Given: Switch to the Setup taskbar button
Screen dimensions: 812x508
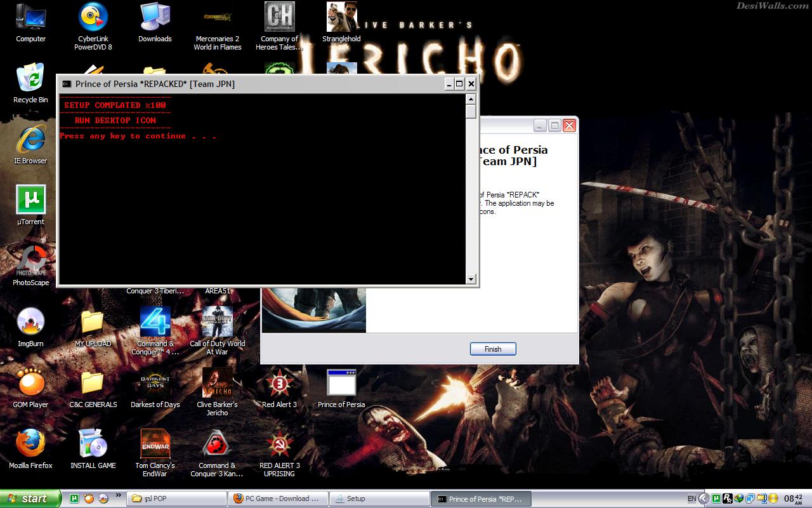Looking at the screenshot, I should pos(380,498).
